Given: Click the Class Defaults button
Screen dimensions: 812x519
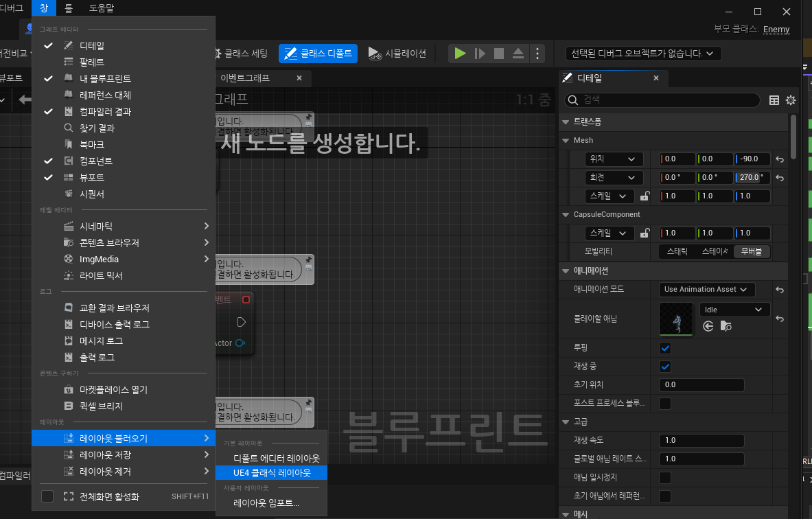Looking at the screenshot, I should click(x=318, y=54).
